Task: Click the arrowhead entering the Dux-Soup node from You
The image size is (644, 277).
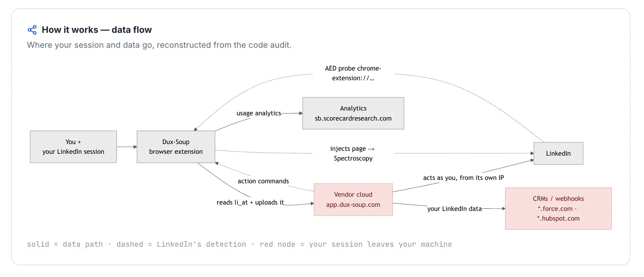Action: point(135,147)
